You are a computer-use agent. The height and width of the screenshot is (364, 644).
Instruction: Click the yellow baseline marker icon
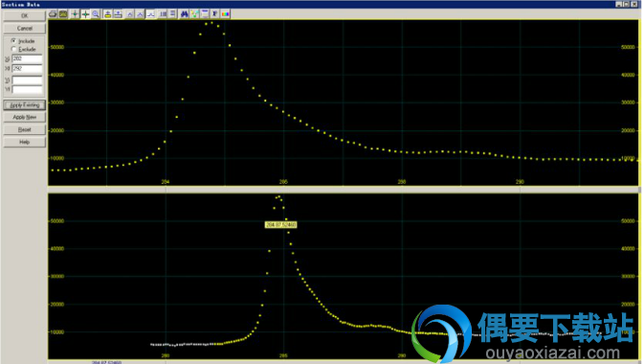[x=107, y=14]
